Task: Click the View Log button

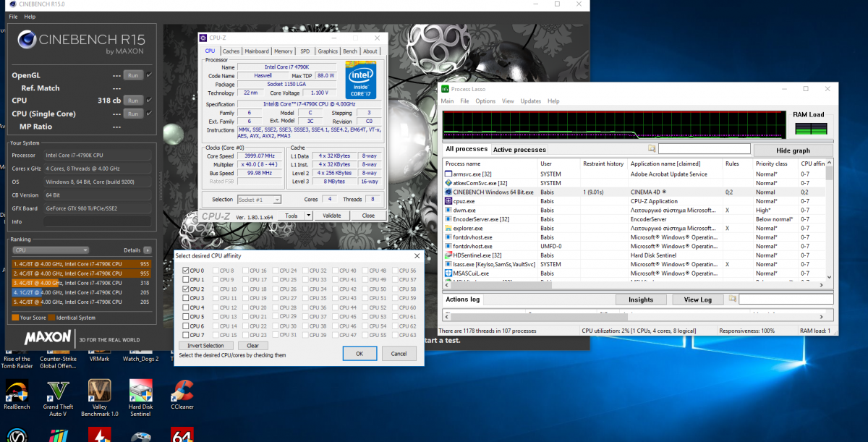Action: click(x=698, y=299)
